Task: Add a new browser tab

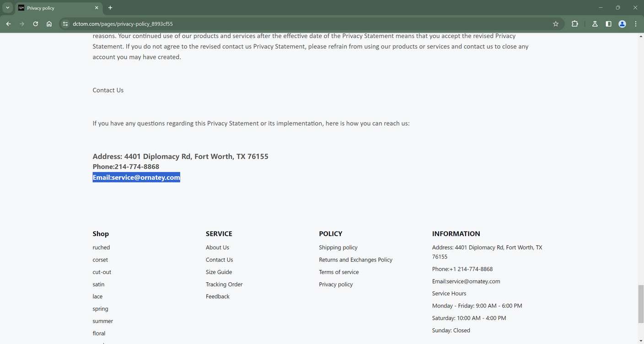Action: point(110,8)
